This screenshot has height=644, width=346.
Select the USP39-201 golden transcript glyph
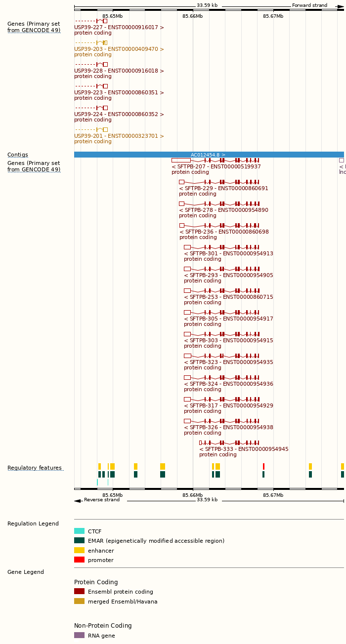(x=105, y=130)
